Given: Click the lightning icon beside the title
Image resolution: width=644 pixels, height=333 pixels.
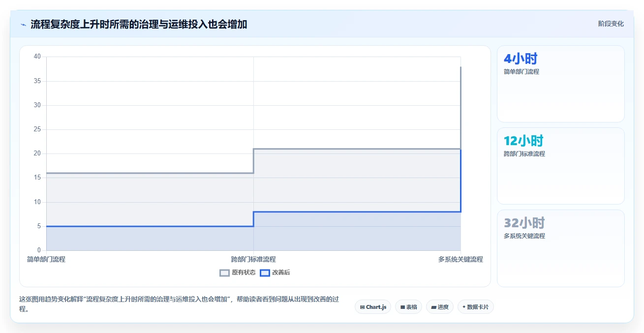Looking at the screenshot, I should [x=23, y=24].
